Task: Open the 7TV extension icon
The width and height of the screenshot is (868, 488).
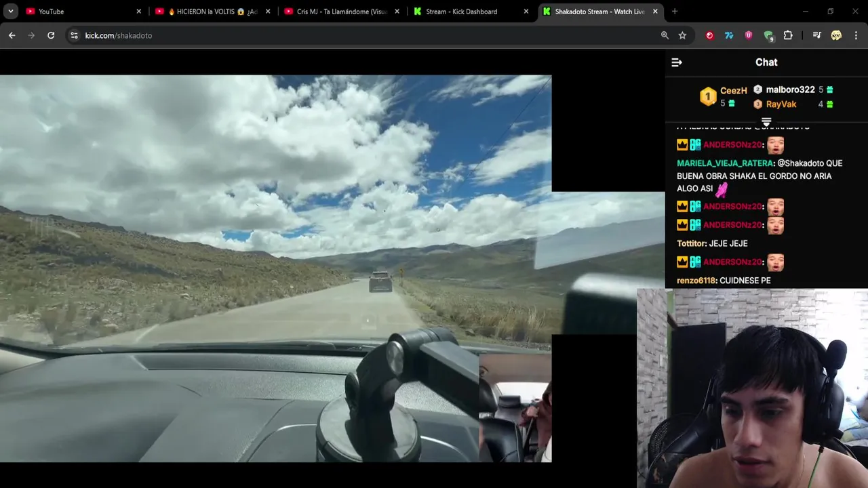Action: 729,35
